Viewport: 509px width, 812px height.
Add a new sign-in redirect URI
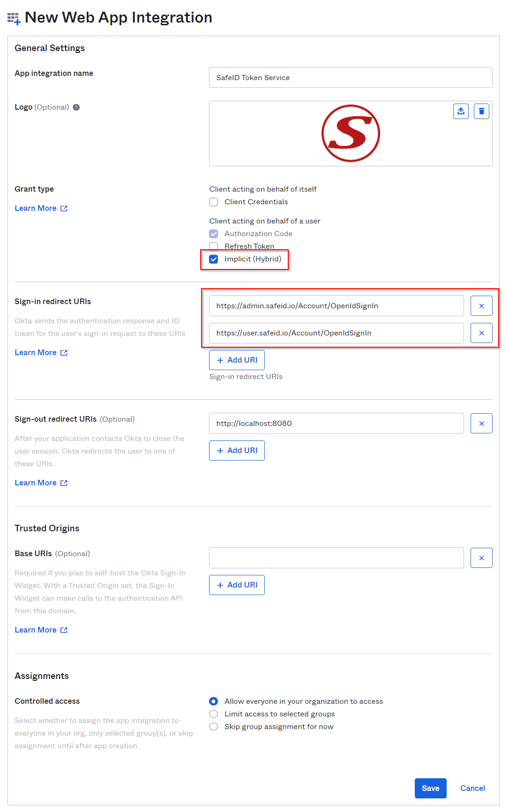[x=237, y=360]
